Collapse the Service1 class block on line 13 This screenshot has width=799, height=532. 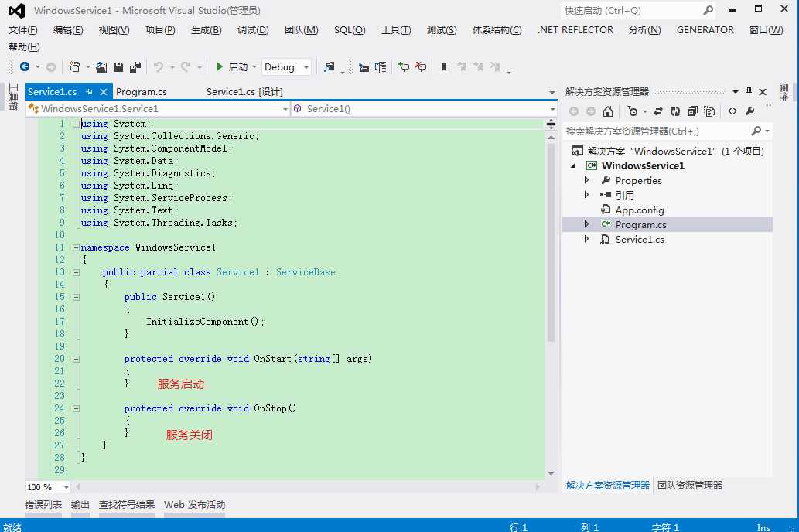tap(76, 272)
